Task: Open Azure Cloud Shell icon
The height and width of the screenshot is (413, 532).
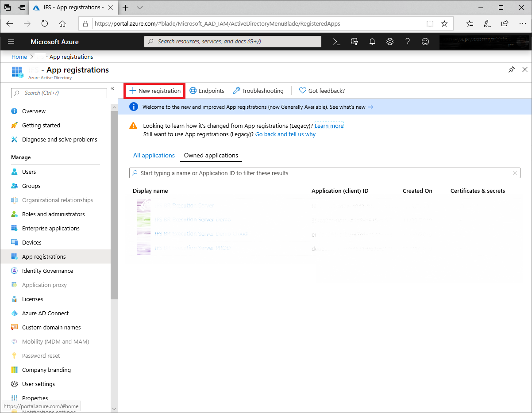Action: pos(337,42)
